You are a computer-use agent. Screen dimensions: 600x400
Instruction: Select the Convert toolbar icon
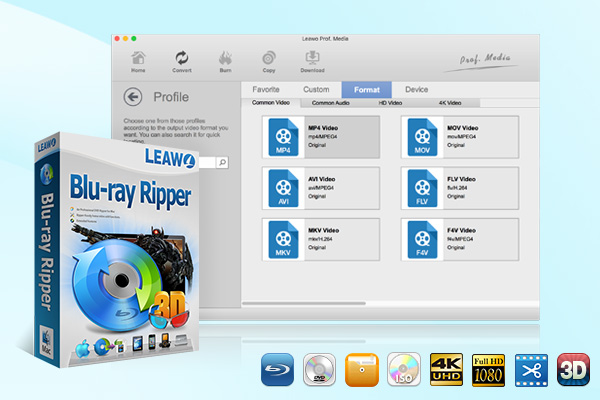[182, 61]
